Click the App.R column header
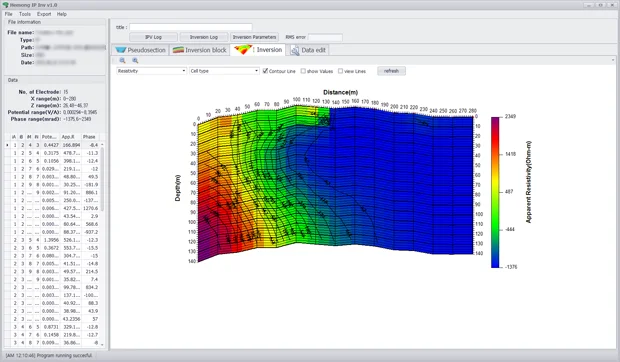This screenshot has height=362, width=620. (70, 137)
